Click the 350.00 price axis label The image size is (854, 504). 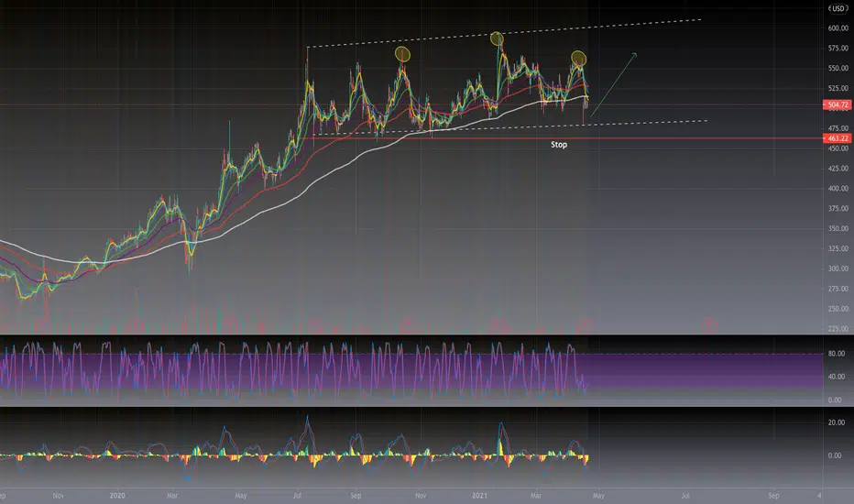point(838,229)
